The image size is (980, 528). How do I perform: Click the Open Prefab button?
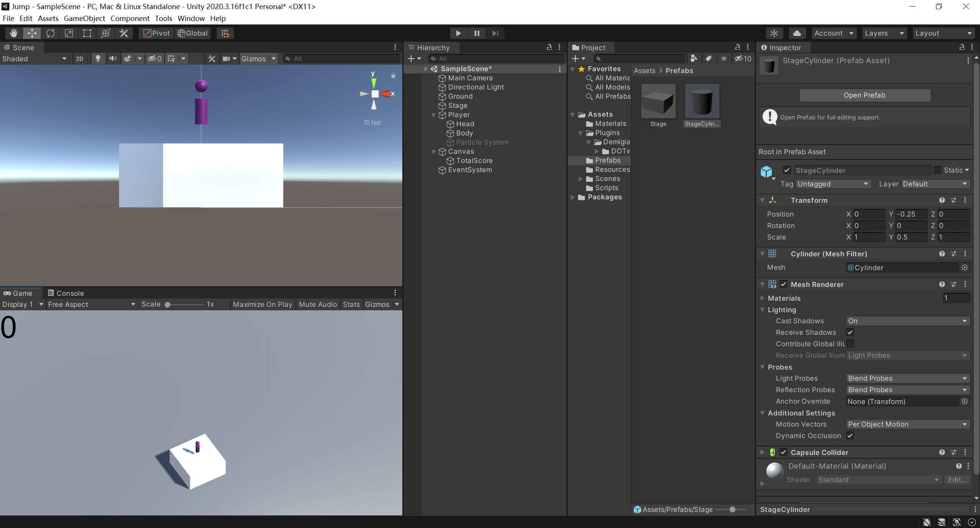[x=864, y=95]
